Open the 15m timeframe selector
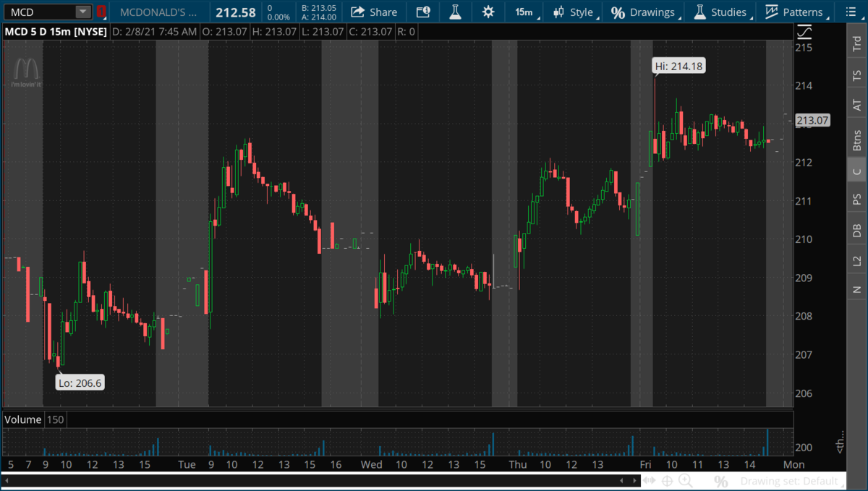This screenshot has width=868, height=491. pyautogui.click(x=524, y=12)
